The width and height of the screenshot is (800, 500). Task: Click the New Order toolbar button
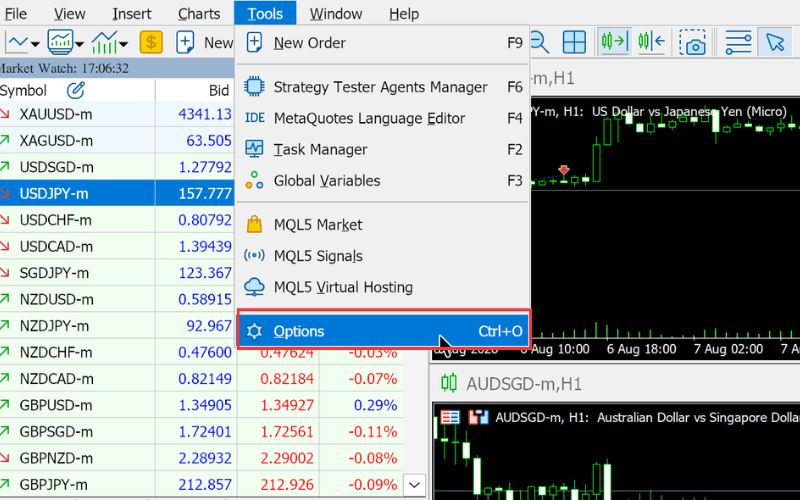pos(205,42)
